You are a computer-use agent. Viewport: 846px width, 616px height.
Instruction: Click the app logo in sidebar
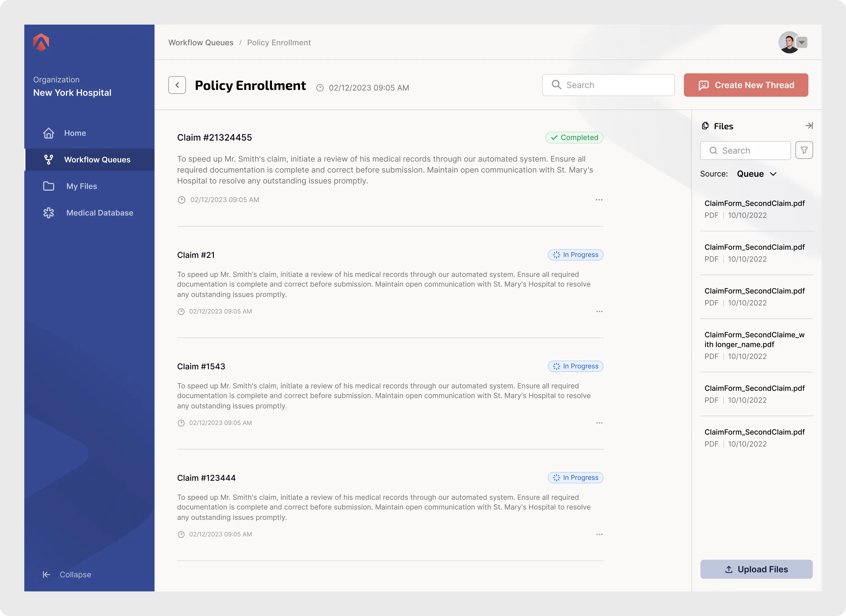[x=41, y=42]
